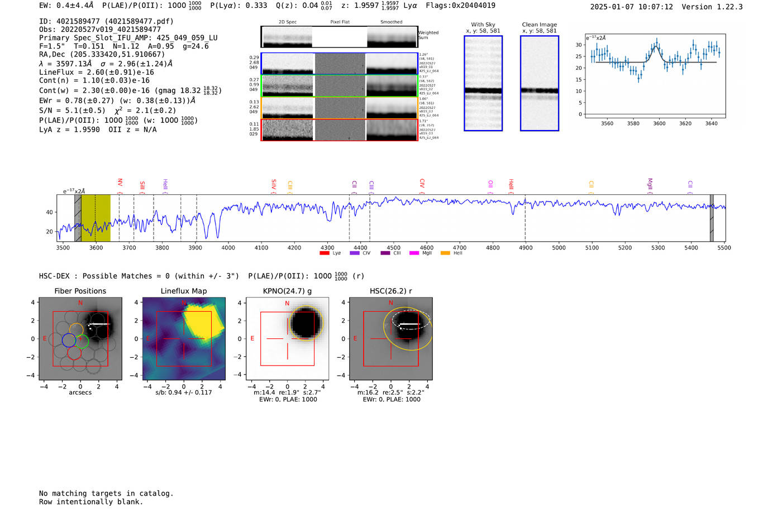
Task: Click the ID: 4021589477 text line
Action: pos(106,21)
